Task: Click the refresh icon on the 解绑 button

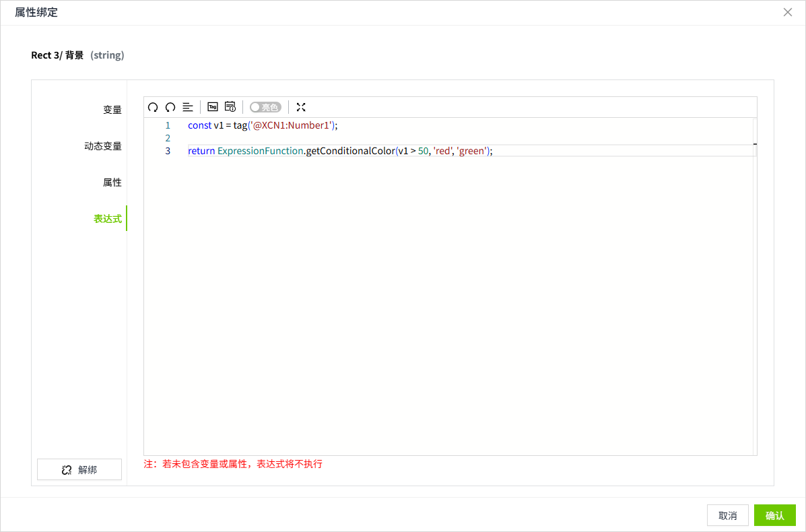Action: 67,469
